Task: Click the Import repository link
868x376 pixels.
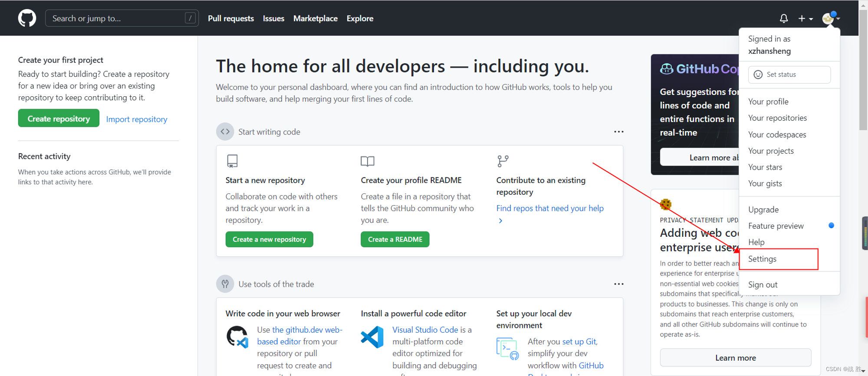Action: coord(137,119)
